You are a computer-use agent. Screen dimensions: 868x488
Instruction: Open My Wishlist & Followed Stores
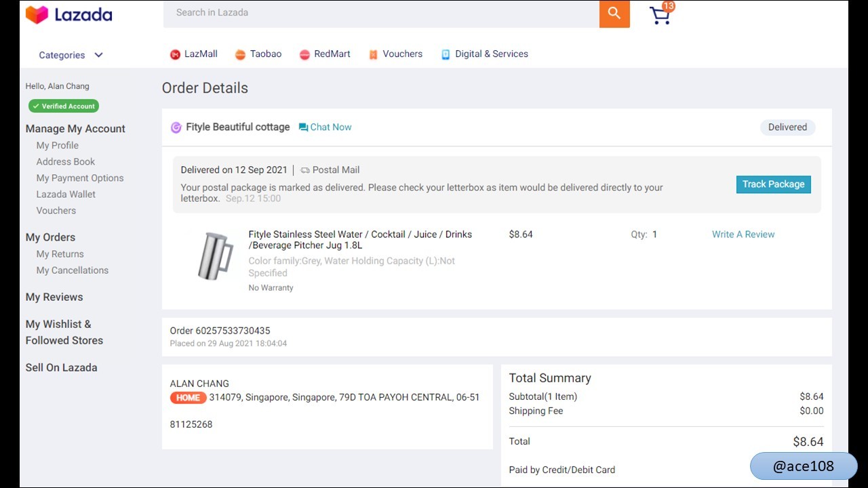click(x=64, y=332)
